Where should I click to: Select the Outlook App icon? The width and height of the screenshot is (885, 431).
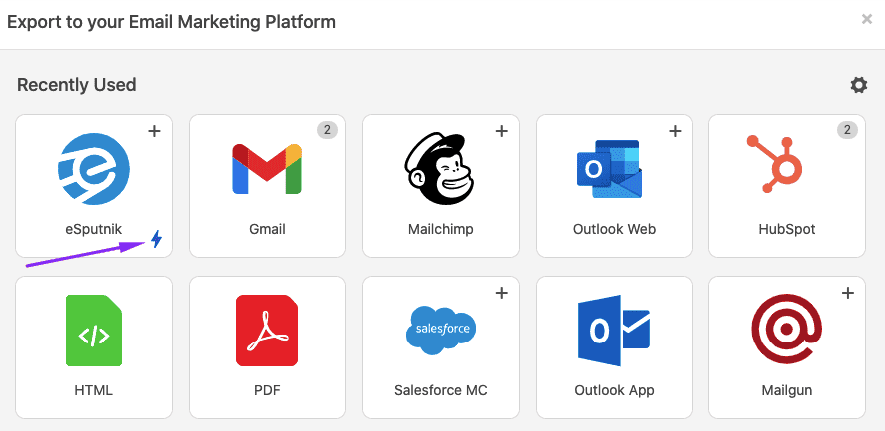click(x=614, y=331)
